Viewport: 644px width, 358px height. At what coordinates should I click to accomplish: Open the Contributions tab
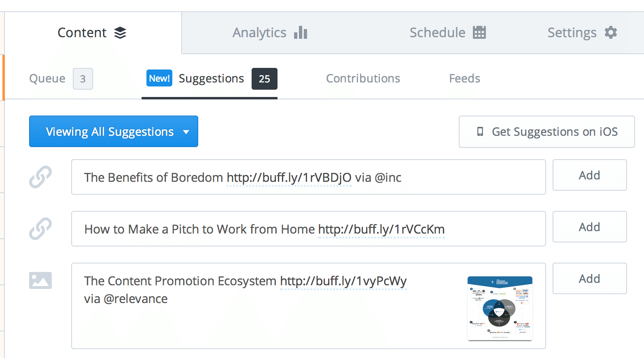tap(363, 78)
